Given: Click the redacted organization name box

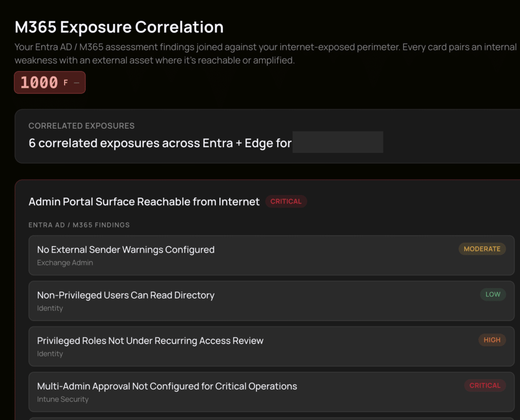Looking at the screenshot, I should click(338, 142).
